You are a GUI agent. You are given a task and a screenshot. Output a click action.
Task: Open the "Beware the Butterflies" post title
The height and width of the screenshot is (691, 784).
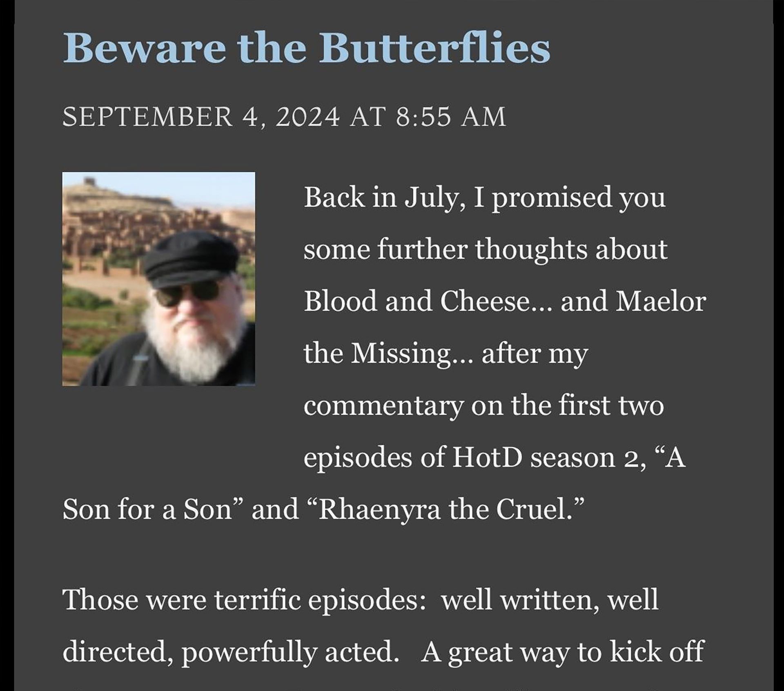point(306,48)
